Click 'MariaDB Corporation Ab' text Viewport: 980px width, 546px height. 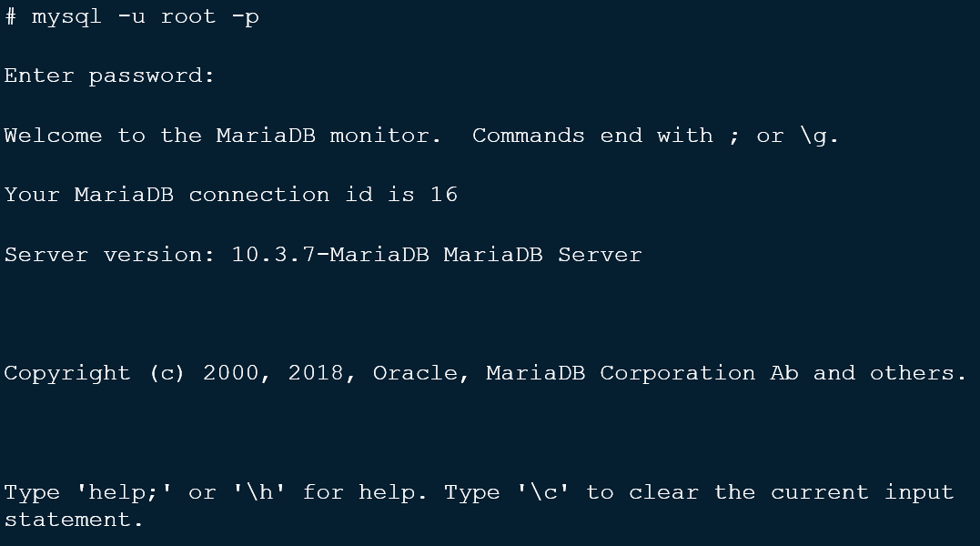click(642, 374)
